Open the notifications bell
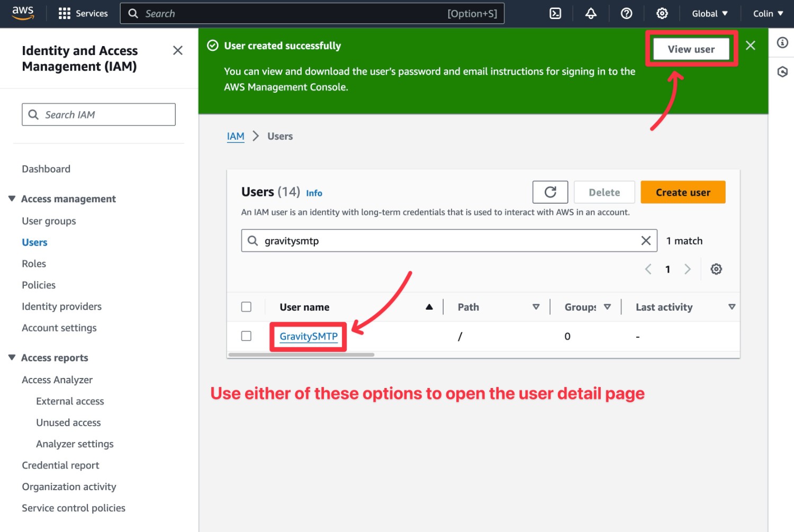794x532 pixels. [x=591, y=14]
